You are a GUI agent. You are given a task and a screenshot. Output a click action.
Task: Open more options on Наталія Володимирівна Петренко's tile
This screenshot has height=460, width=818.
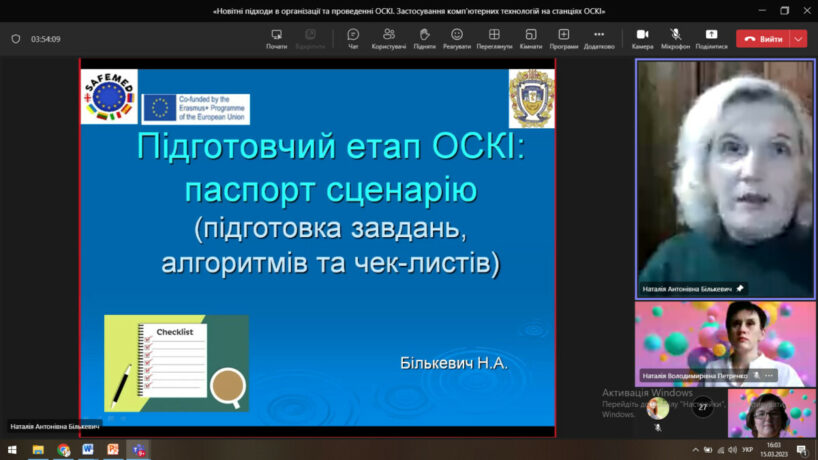(x=769, y=376)
